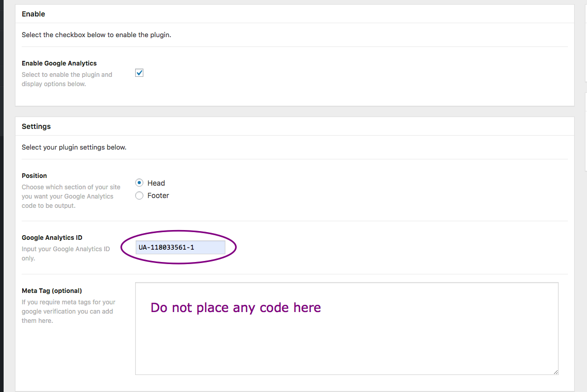Click the Footer radio label text
The width and height of the screenshot is (587, 392).
click(x=158, y=195)
